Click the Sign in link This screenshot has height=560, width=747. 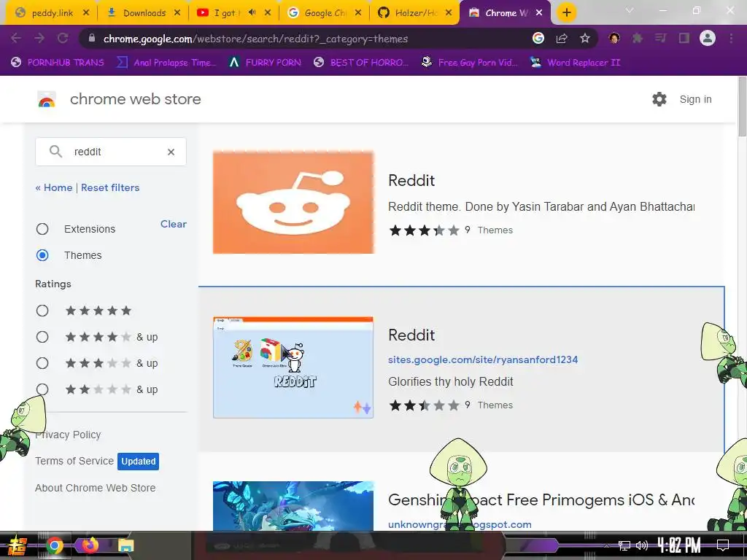695,99
